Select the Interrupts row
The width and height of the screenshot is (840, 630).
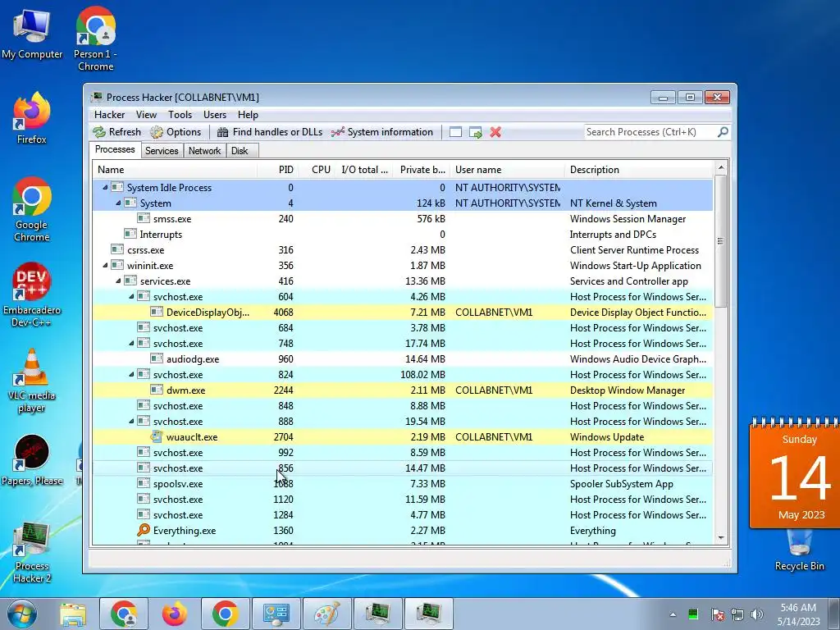coord(403,234)
